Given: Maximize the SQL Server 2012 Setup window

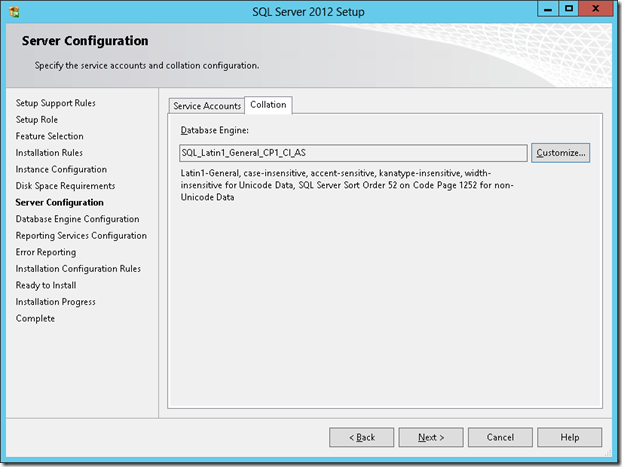Looking at the screenshot, I should [x=568, y=9].
